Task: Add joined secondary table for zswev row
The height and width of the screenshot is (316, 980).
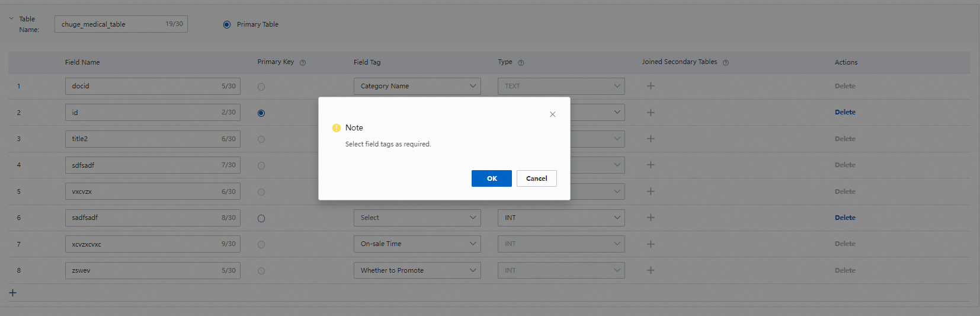Action: [651, 270]
